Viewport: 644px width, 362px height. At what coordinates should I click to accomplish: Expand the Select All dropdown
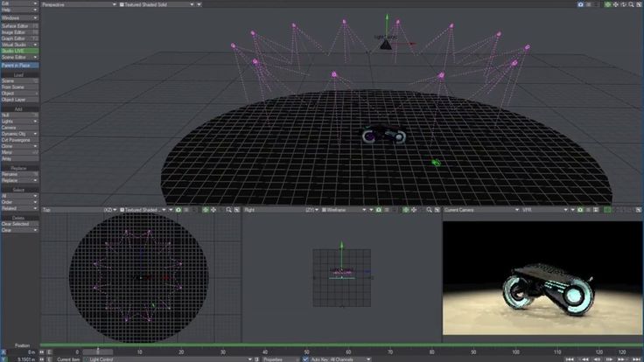point(19,196)
